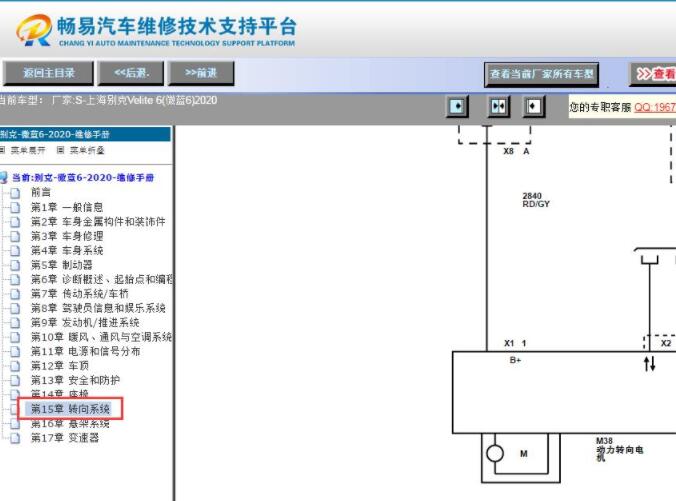Screen dimensions: 676x501
Task: Click page icon beside 第9章 发动机/推进系统
Action: coord(15,323)
